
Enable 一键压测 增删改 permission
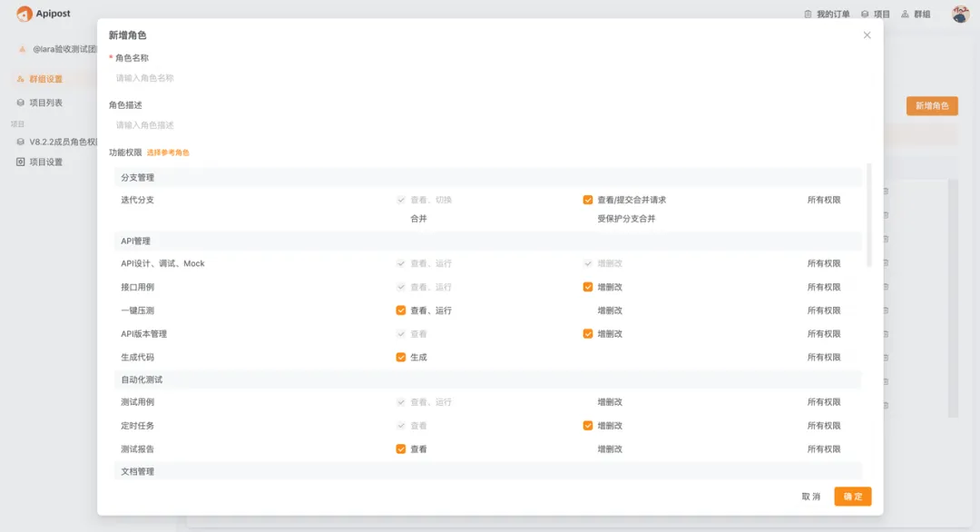(x=610, y=310)
